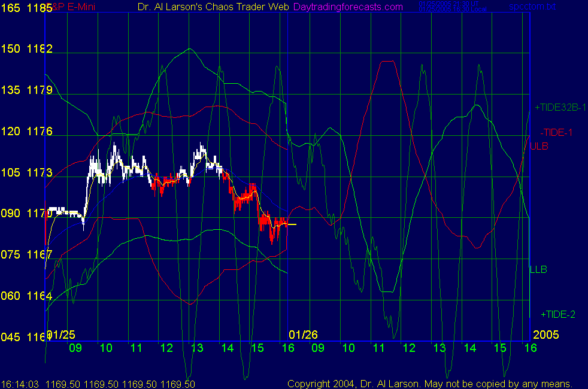Image resolution: width=588 pixels, height=389 pixels.
Task: Click the "Dr. Al Larson's Chaos Trader Web" title
Action: pyautogui.click(x=213, y=7)
